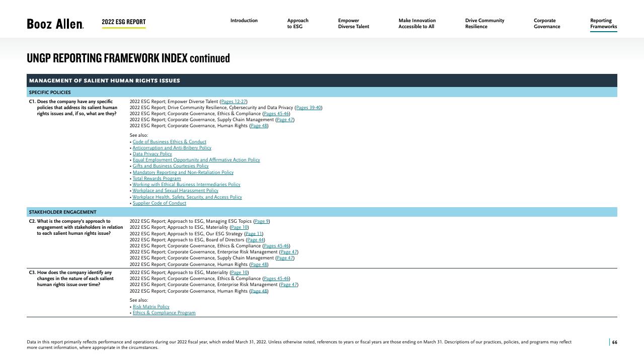Click Page 48 Human Rights link in C2
This screenshot has width=644, height=362.
[259, 264]
